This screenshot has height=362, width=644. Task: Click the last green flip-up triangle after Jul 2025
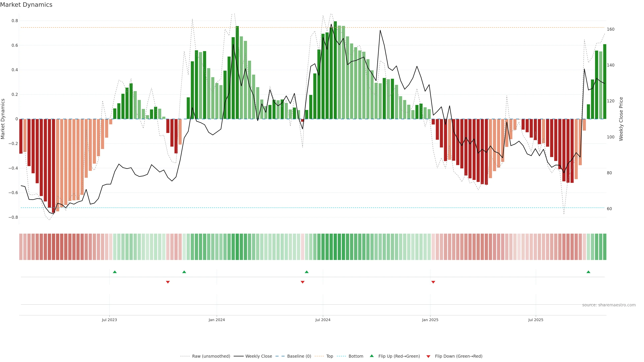[588, 272]
